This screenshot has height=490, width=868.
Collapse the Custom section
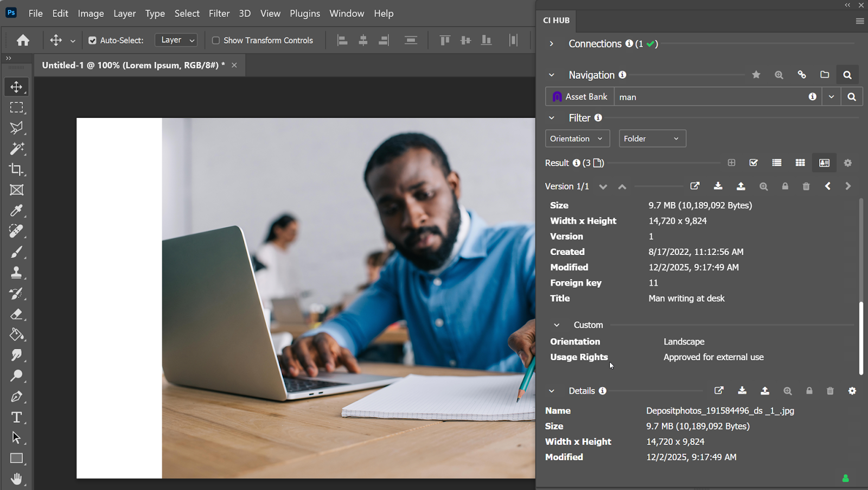pos(557,324)
